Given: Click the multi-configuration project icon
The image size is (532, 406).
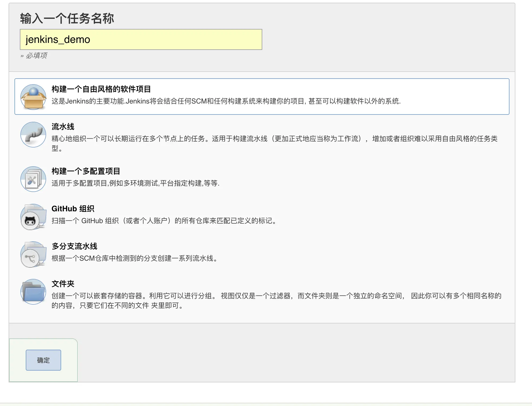Looking at the screenshot, I should 33,179.
